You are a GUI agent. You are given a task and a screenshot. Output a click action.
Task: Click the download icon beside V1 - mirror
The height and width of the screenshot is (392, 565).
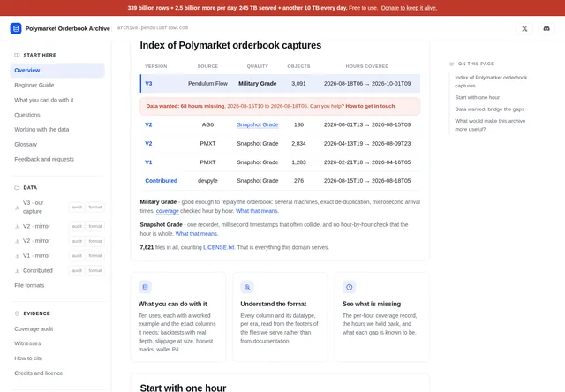point(17,256)
